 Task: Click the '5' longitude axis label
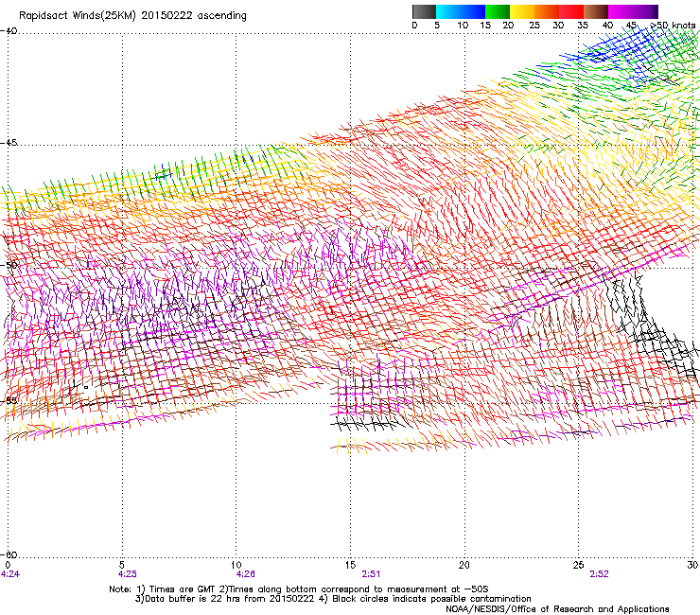(122, 565)
